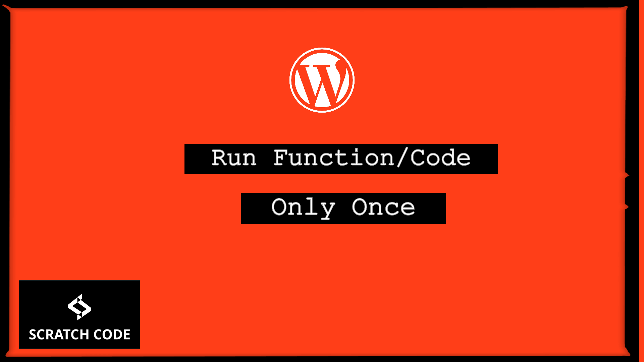644x362 pixels.
Task: Click the Scratch Code diamond icon
Action: tap(79, 307)
